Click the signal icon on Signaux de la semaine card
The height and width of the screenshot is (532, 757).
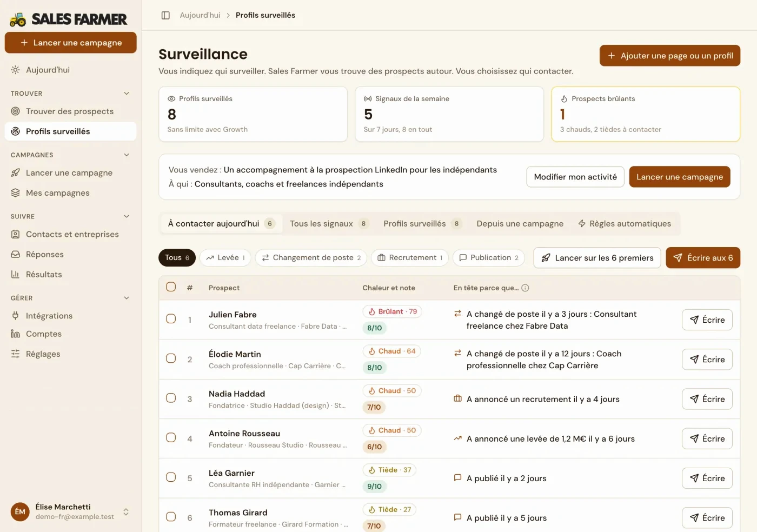click(x=368, y=99)
